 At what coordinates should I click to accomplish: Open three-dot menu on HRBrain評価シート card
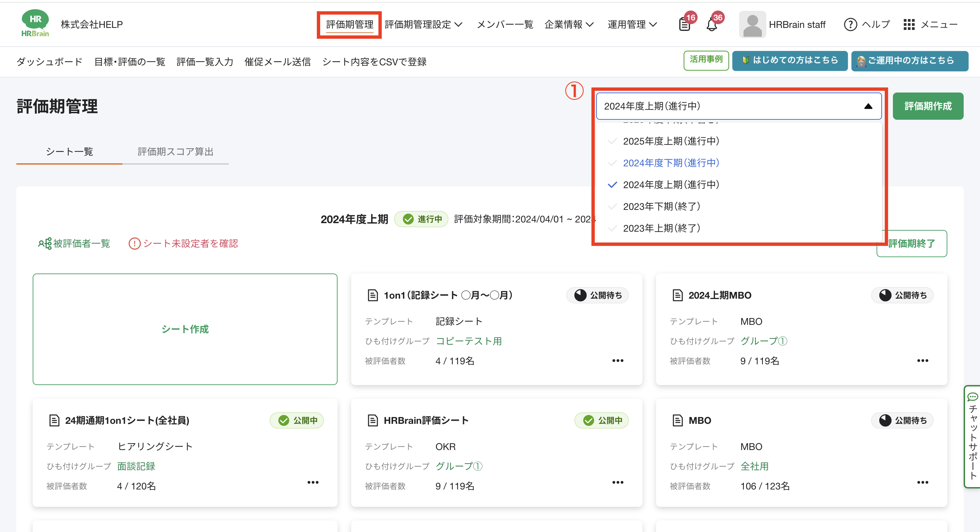coord(618,482)
